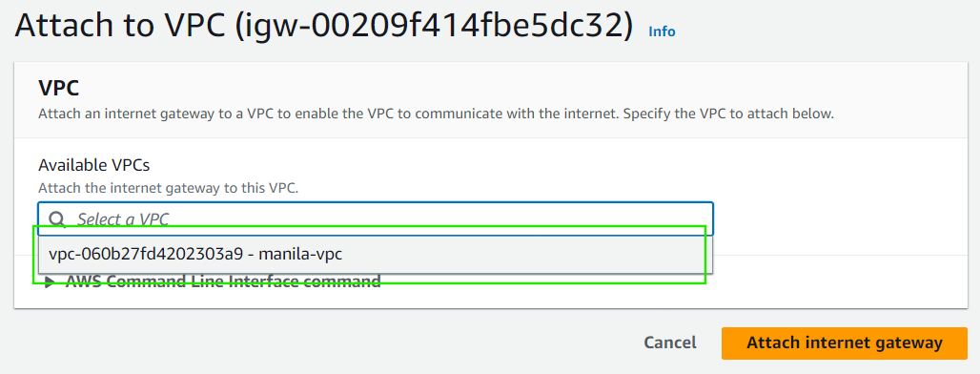Image resolution: width=980 pixels, height=374 pixels.
Task: Click the magnifier icon in VPC search
Action: pyautogui.click(x=57, y=218)
